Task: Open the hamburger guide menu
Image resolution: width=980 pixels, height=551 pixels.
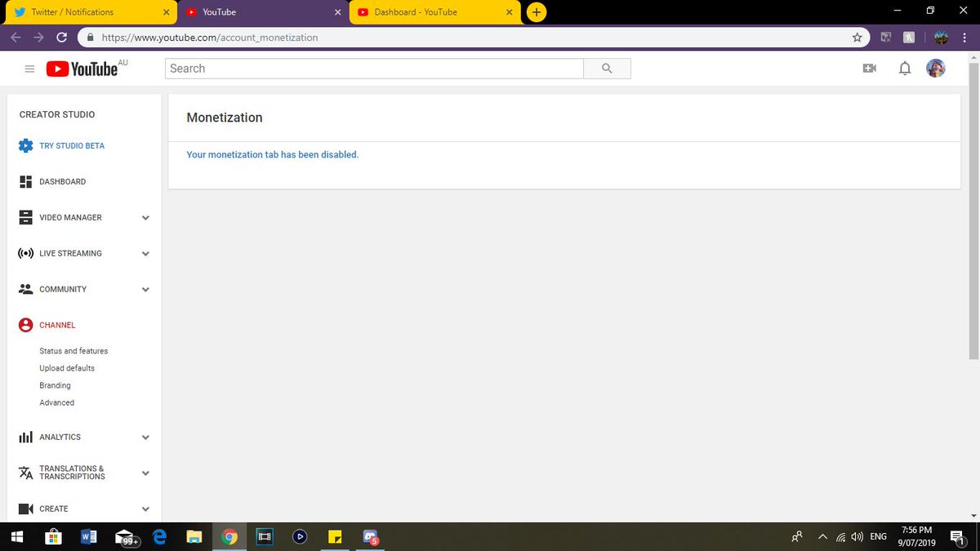Action: tap(29, 69)
